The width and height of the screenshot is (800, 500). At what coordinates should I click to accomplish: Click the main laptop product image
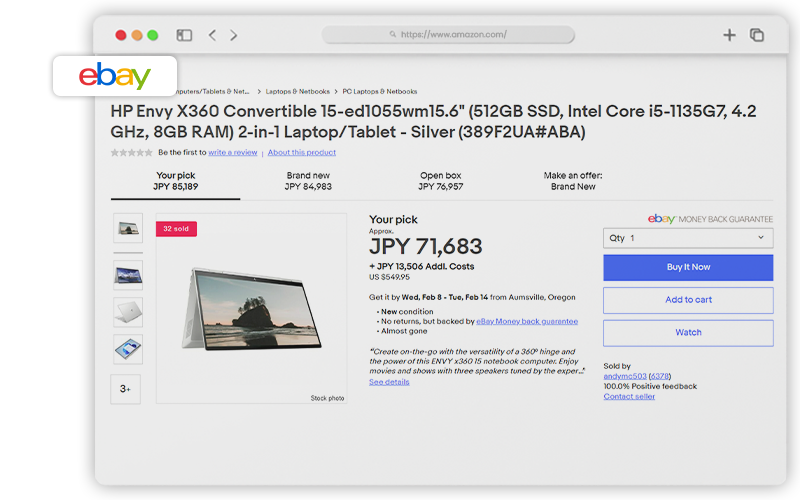click(252, 309)
